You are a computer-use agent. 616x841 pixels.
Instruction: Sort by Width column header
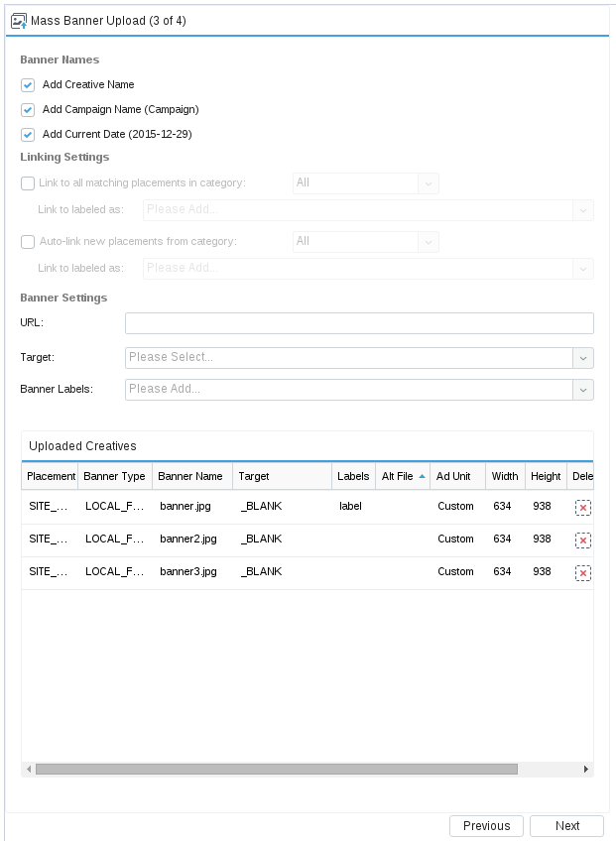pyautogui.click(x=505, y=476)
